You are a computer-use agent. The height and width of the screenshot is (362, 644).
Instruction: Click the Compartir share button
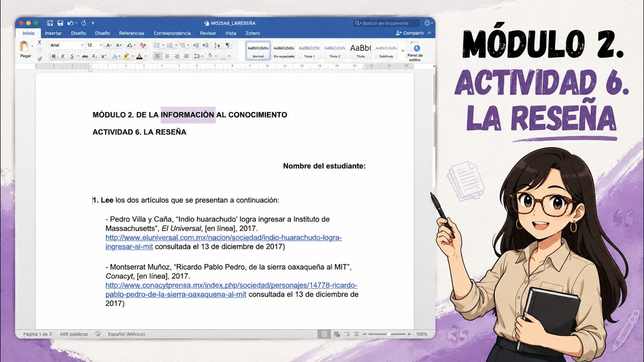coord(411,33)
